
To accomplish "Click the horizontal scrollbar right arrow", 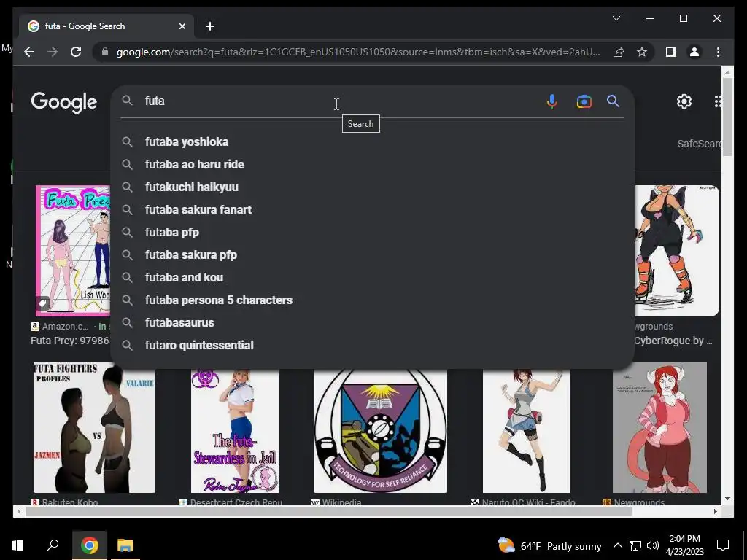I will coord(715,511).
